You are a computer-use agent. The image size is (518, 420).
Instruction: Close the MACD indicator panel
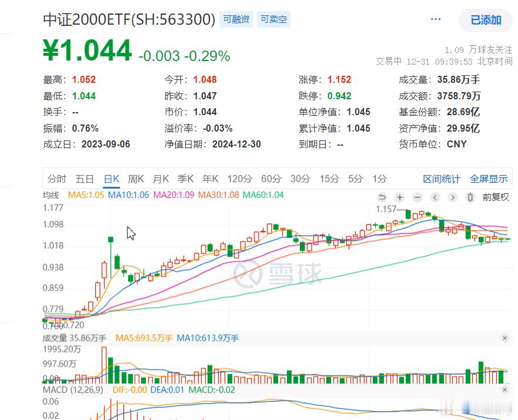click(x=504, y=389)
